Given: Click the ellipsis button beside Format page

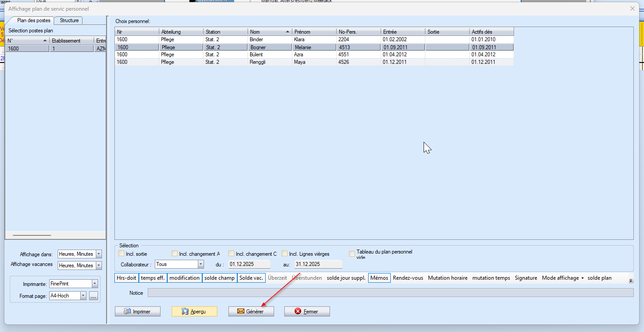Looking at the screenshot, I should tap(93, 296).
